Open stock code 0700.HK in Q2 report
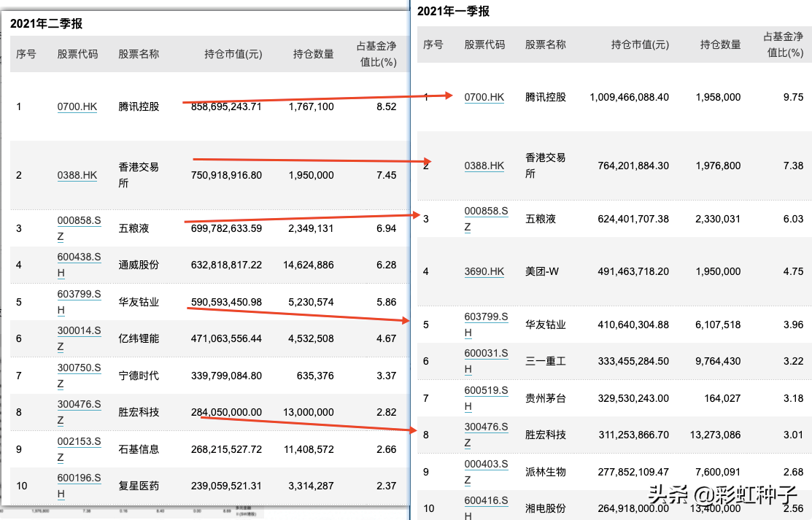Screen dimensions: 812x520 click(77, 106)
